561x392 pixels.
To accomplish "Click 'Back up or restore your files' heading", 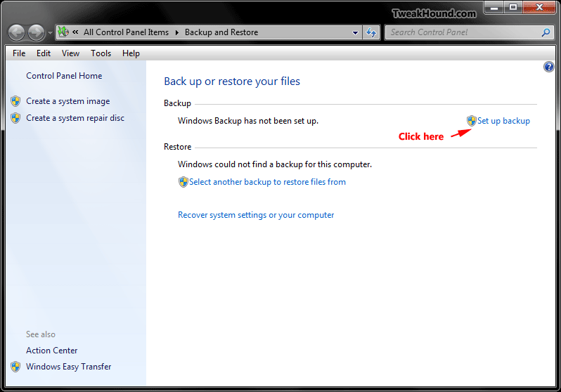I will tap(232, 81).
